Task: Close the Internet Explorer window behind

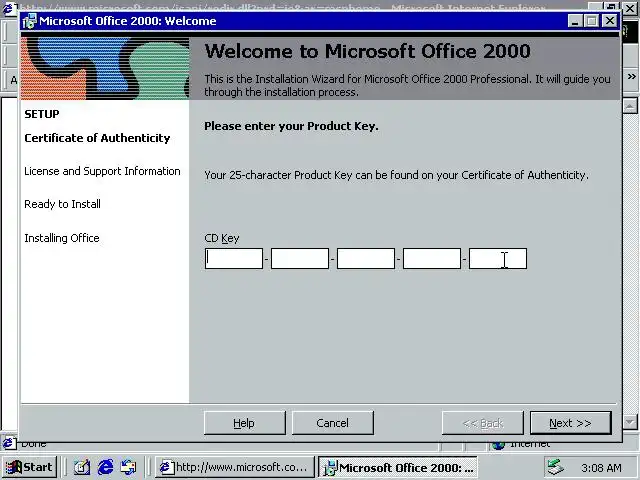Action: 631,7
